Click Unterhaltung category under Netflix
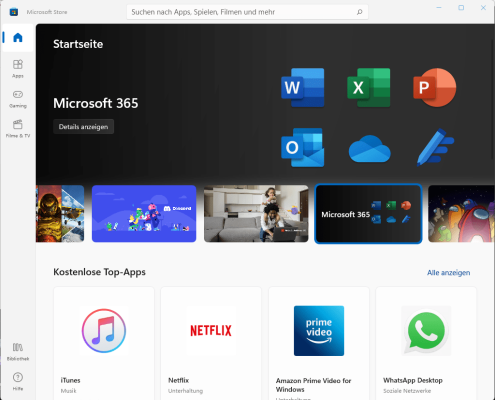The image size is (495, 400). pyautogui.click(x=185, y=391)
